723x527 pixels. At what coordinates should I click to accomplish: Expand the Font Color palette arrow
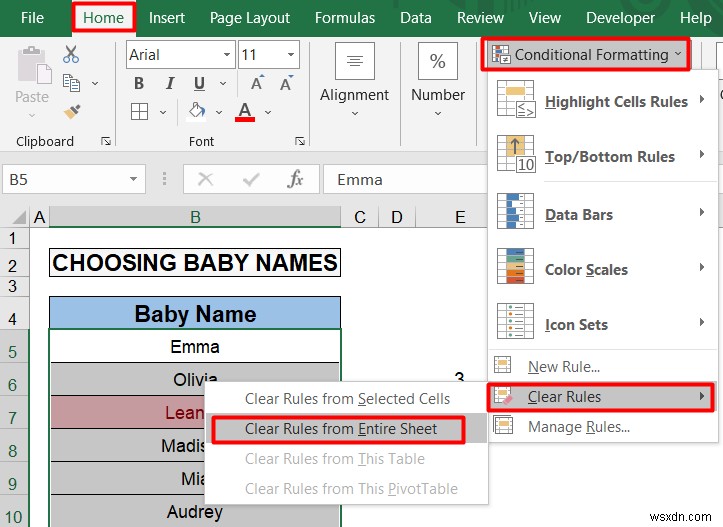tap(268, 112)
